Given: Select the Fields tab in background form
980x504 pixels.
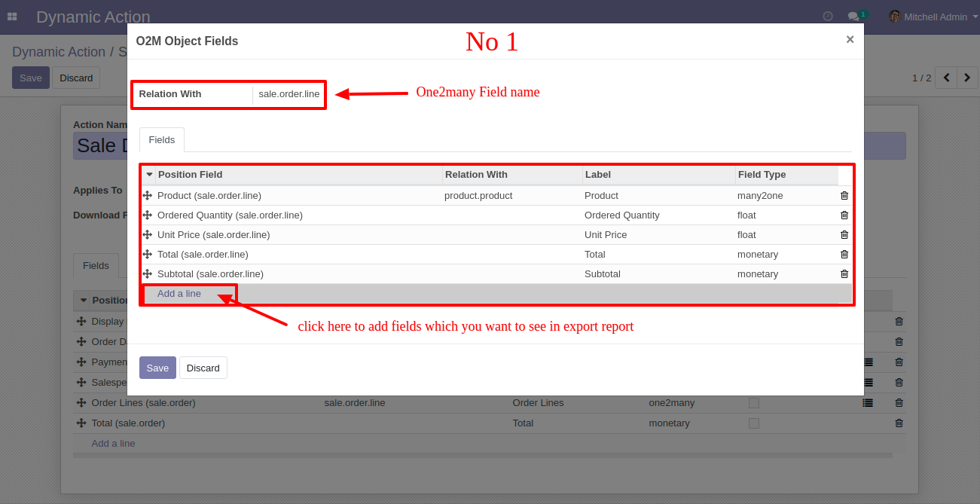Looking at the screenshot, I should click(x=96, y=266).
